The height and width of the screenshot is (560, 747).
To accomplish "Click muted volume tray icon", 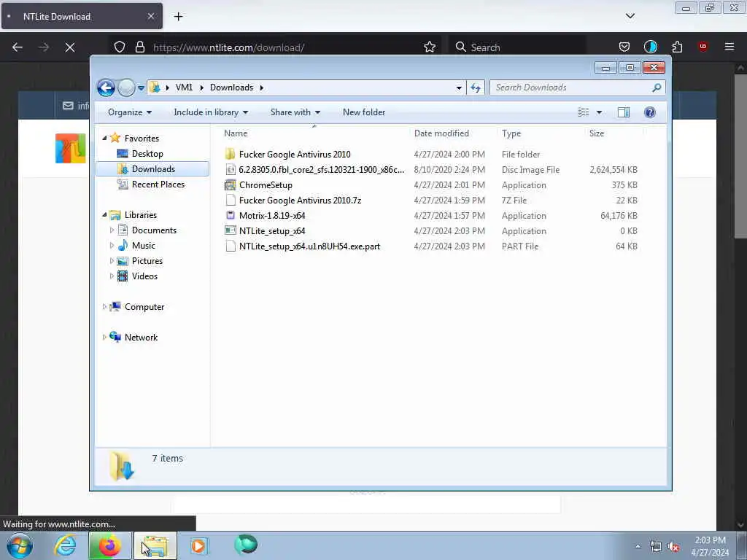I will [x=673, y=547].
